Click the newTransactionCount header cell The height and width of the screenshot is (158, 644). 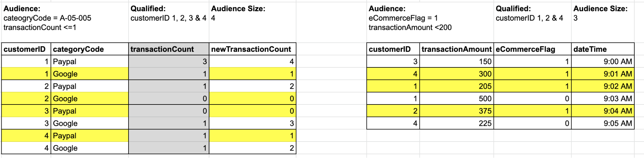(252, 49)
